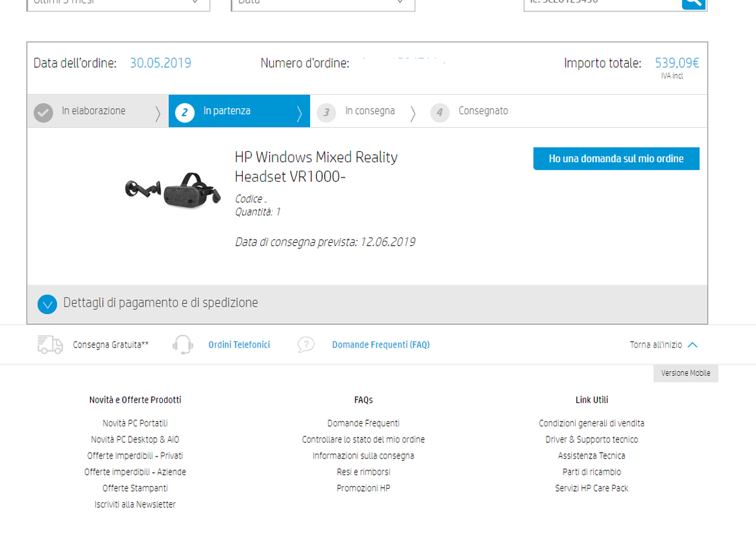This screenshot has height=538, width=756.
Task: Open the Data sorting dropdown
Action: click(323, 4)
